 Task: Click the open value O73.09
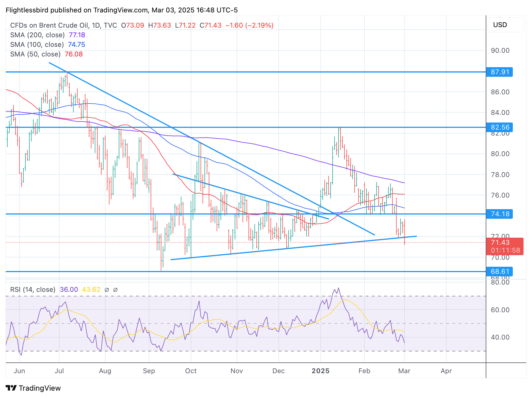click(x=133, y=25)
